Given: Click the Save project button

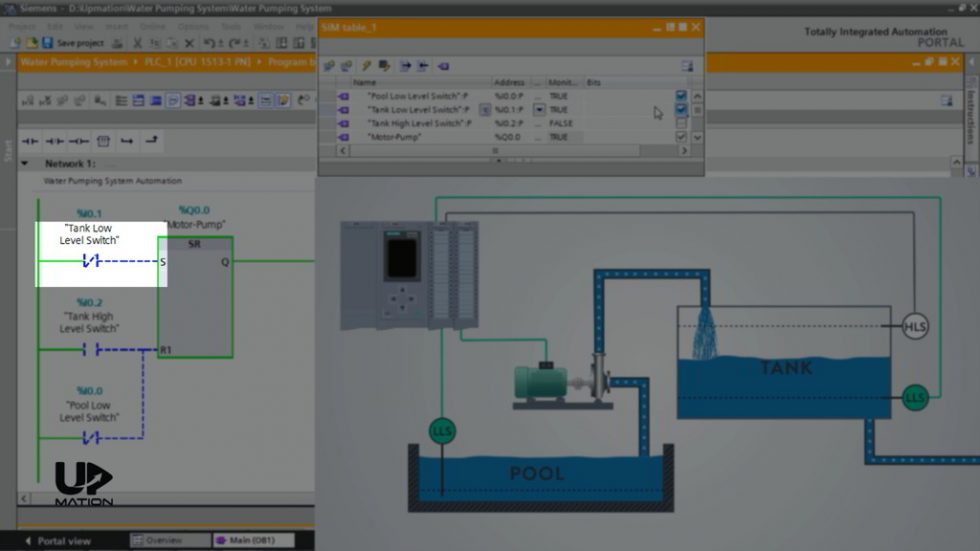Looking at the screenshot, I should [x=73, y=43].
